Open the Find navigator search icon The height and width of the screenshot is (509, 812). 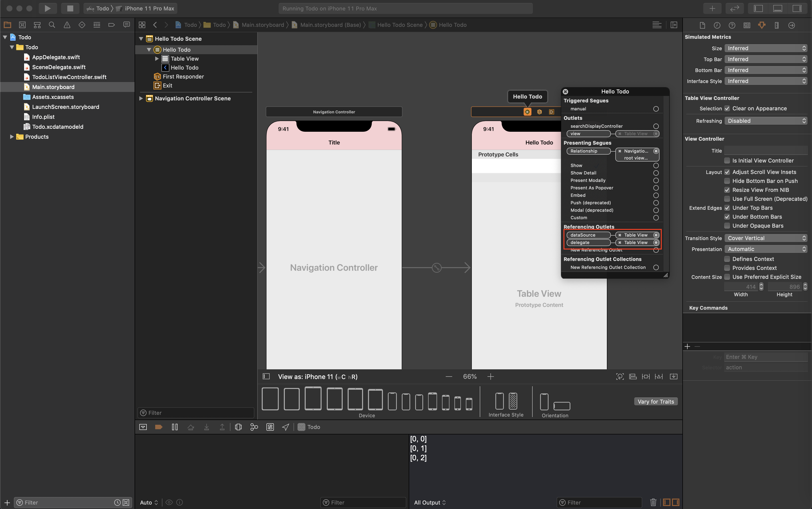(x=52, y=25)
